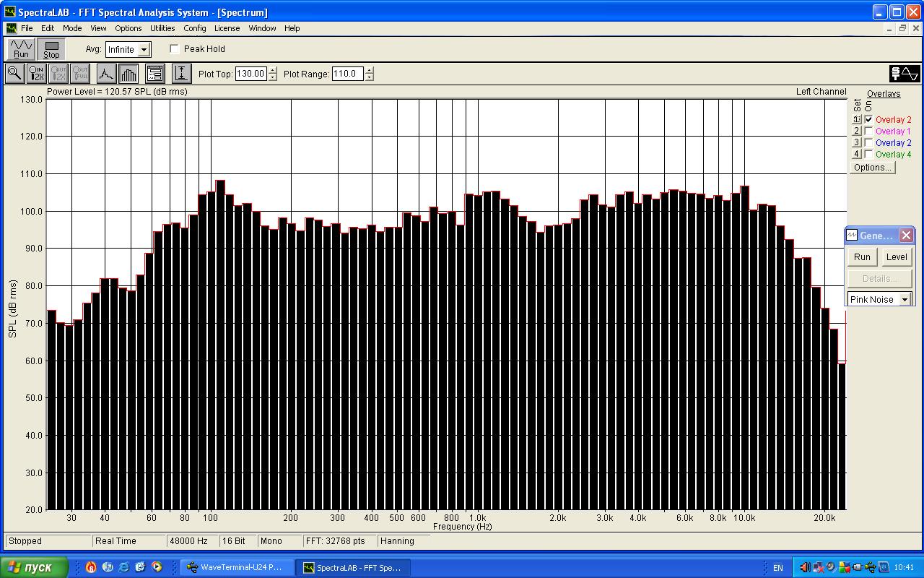Switch to line spectrum plot view

[106, 74]
